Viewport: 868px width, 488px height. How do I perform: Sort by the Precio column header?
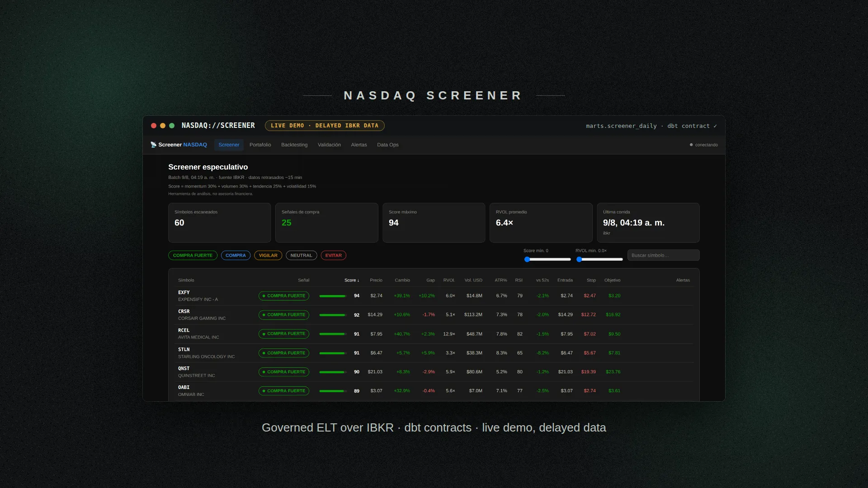click(376, 281)
